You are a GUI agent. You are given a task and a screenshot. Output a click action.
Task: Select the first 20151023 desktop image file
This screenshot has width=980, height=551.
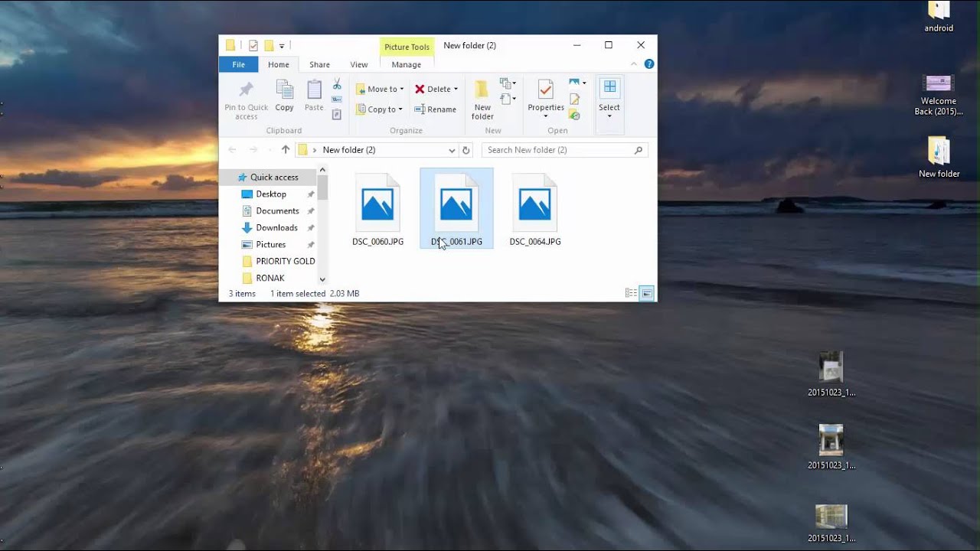tap(831, 374)
